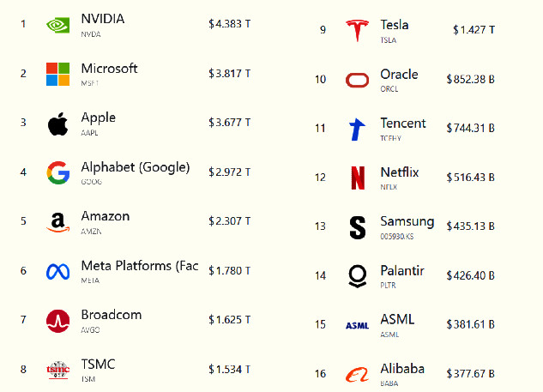The height and width of the screenshot is (392, 543).
Task: Click the Alphabet (Google) name link
Action: [135, 167]
